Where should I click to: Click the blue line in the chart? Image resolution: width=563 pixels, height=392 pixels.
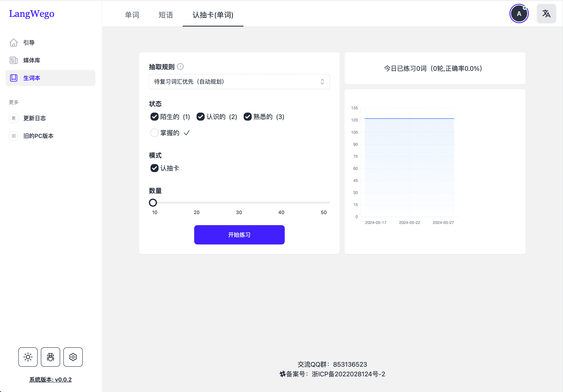point(409,119)
